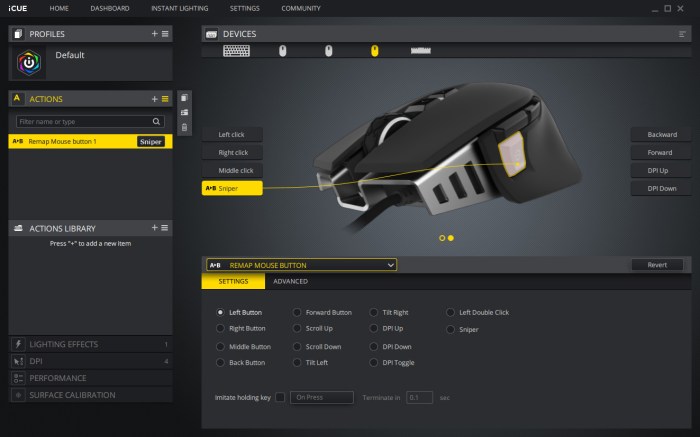Select the second mouse device icon

329,50
